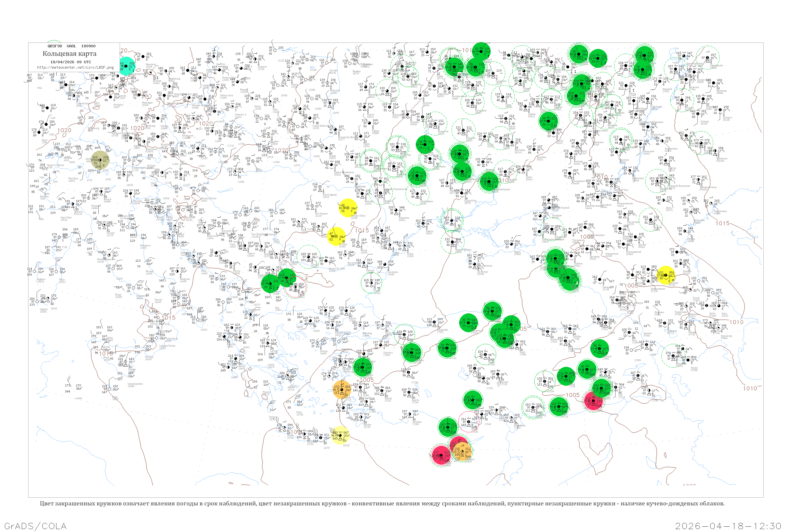Screen dimensions: 798x532
Task: Click the Russian color legend caption below map
Action: point(382,504)
